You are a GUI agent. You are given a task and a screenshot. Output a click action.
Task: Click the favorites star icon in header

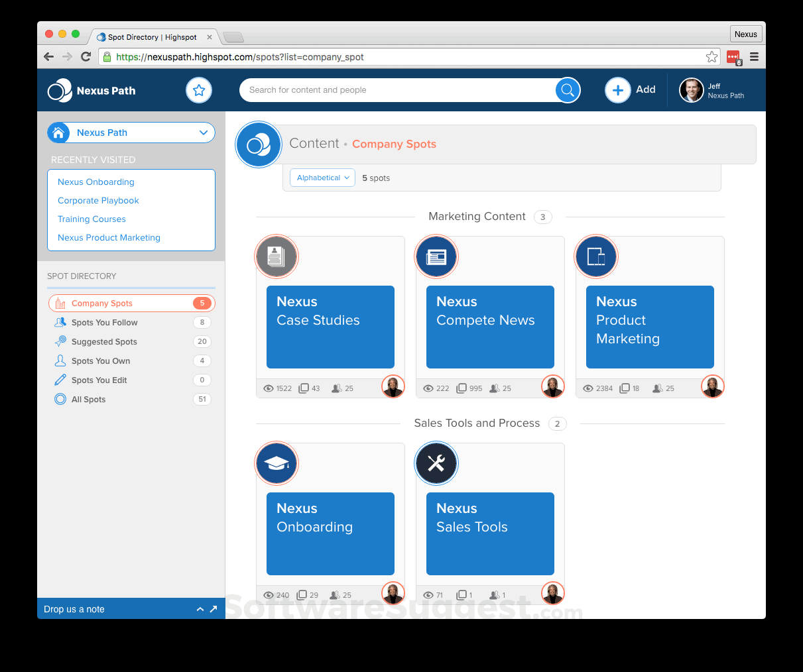(x=198, y=90)
